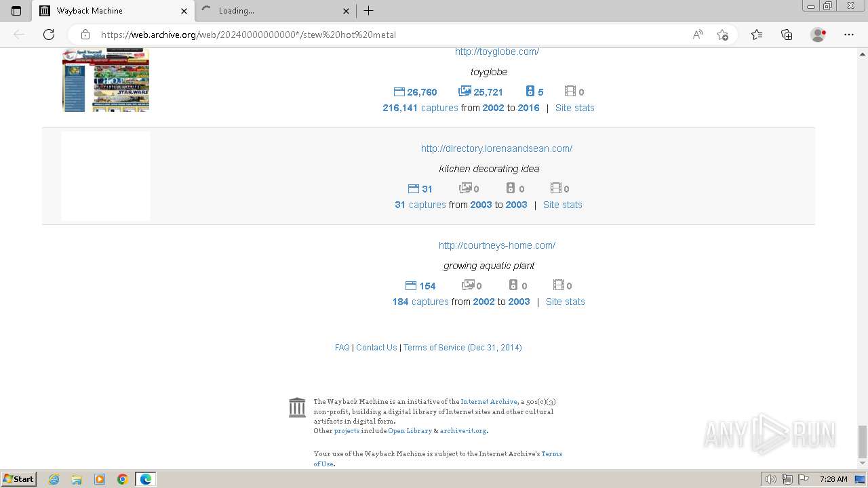Open Read Aloud from the address bar
Viewport: 868px width, 488px height.
[698, 35]
